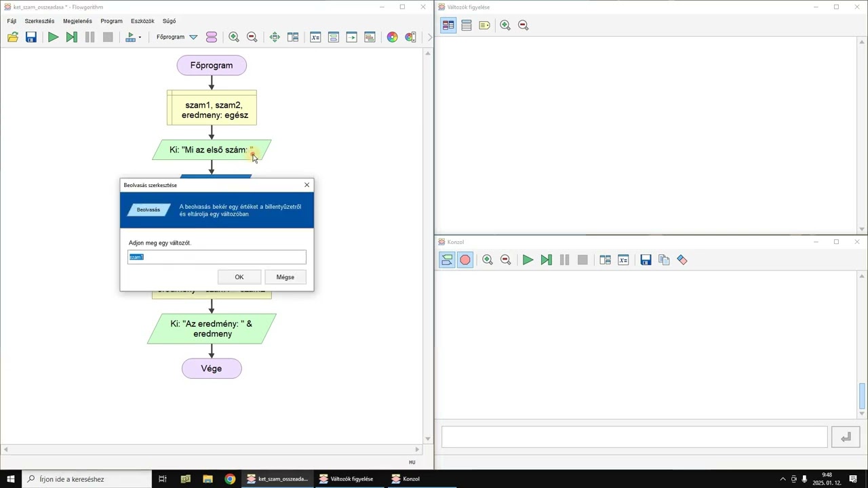
Task: Zoom out within Változók figyelése window
Action: pos(524,25)
